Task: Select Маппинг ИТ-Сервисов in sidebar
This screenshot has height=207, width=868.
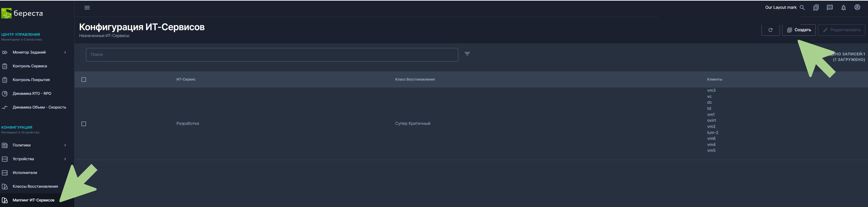Action: coord(33,200)
